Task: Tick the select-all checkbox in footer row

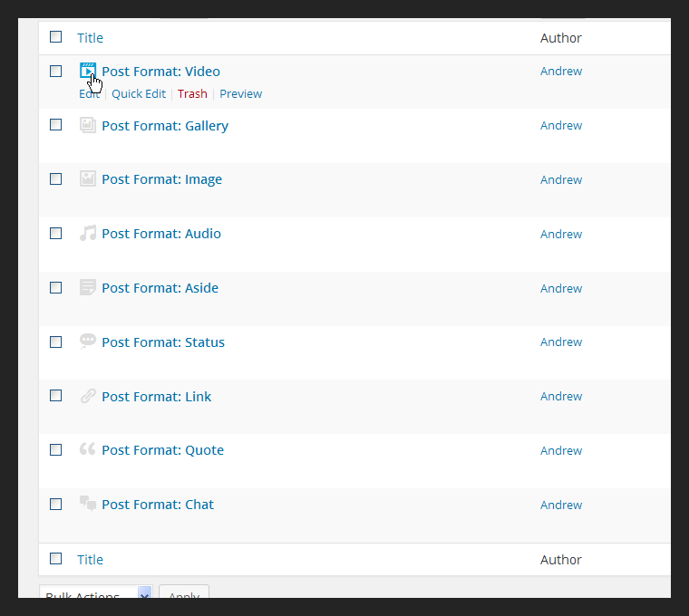Action: click(x=56, y=559)
